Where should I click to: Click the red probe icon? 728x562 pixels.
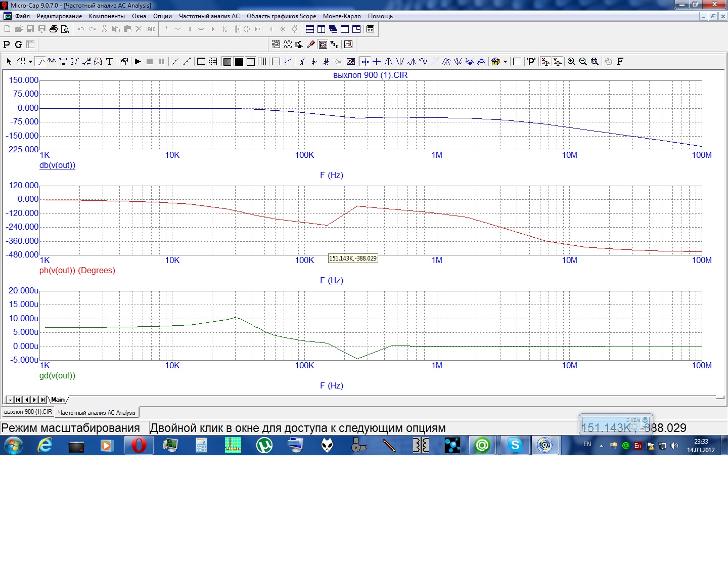[x=311, y=45]
